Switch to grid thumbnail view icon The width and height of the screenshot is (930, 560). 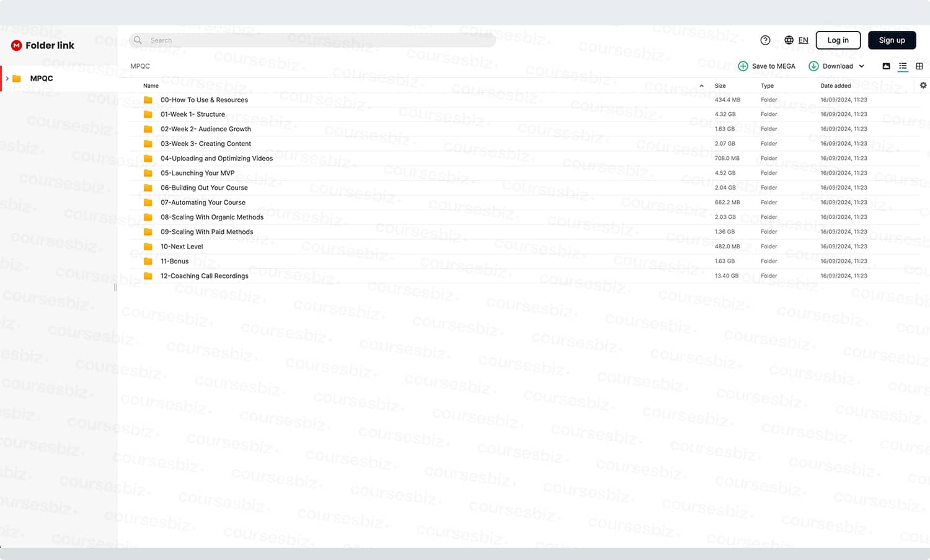[x=919, y=66]
